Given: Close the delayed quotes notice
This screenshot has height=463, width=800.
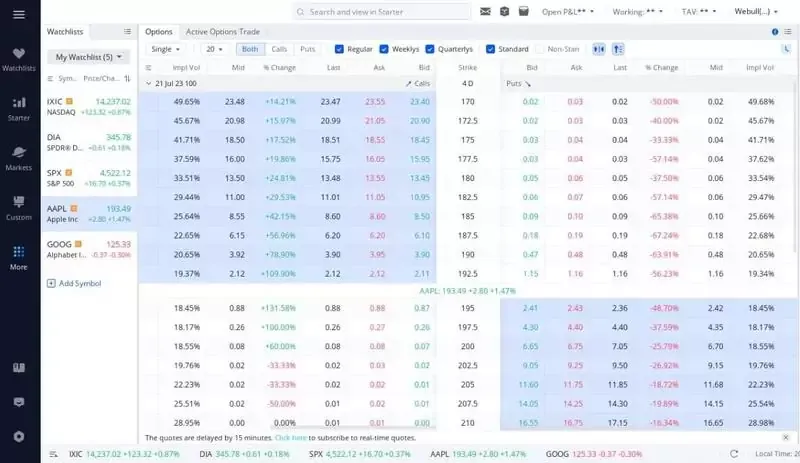Looking at the screenshot, I should coord(786,437).
